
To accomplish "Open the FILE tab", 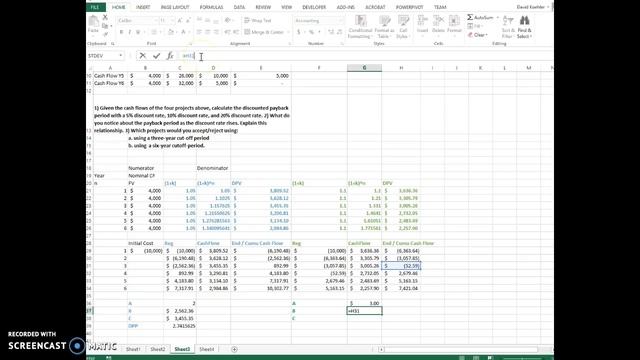I will (96, 7).
